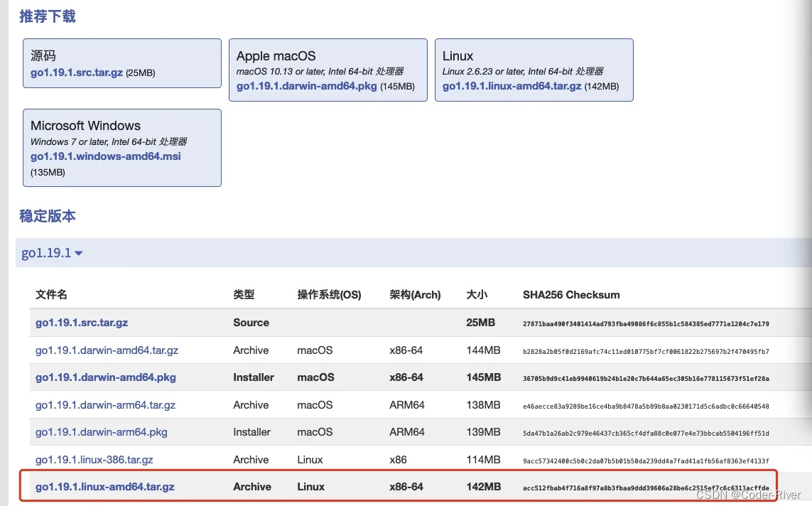Click Archive cell in darwin-amd64.tar.gz row
Image resolution: width=812 pixels, height=506 pixels.
click(251, 350)
